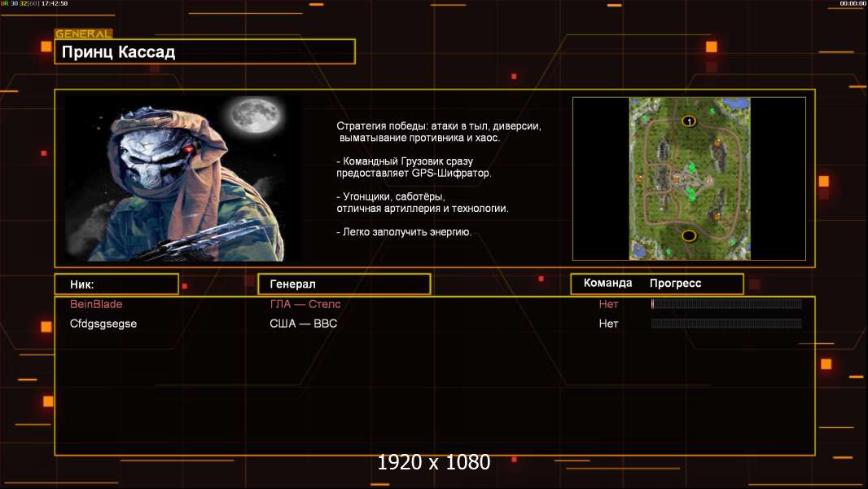Click the Команда column header
The image size is (868, 489).
click(x=607, y=283)
